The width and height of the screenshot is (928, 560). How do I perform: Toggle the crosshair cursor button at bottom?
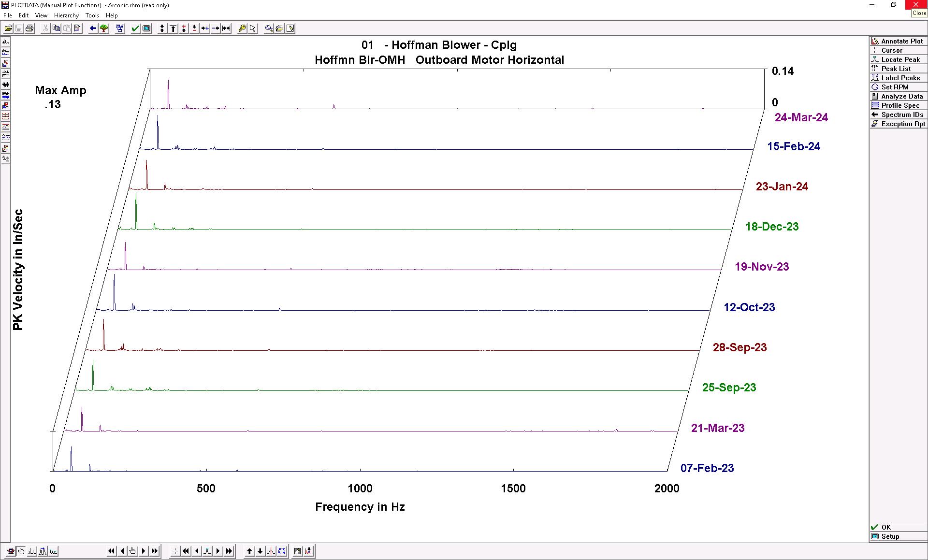(175, 551)
